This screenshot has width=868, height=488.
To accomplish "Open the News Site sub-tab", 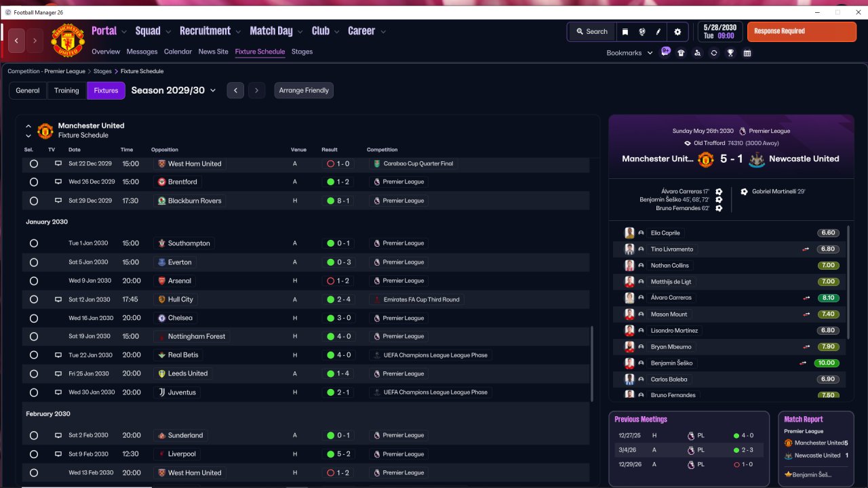I will point(214,52).
